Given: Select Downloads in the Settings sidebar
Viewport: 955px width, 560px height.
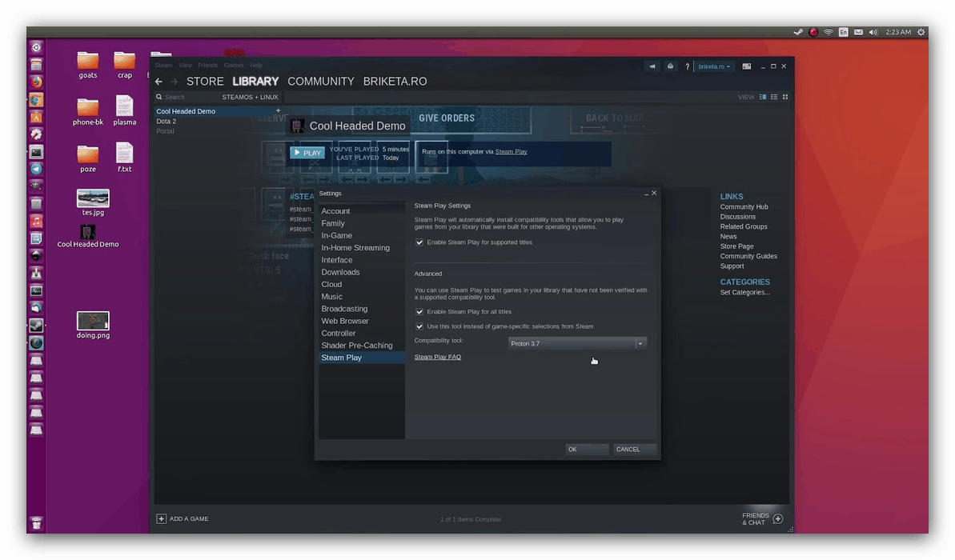Looking at the screenshot, I should 340,272.
